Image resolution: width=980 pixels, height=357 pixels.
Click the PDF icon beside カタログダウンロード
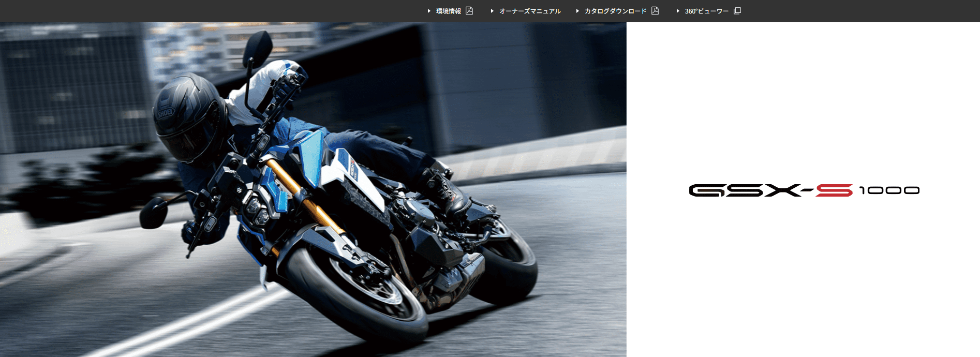pos(655,11)
